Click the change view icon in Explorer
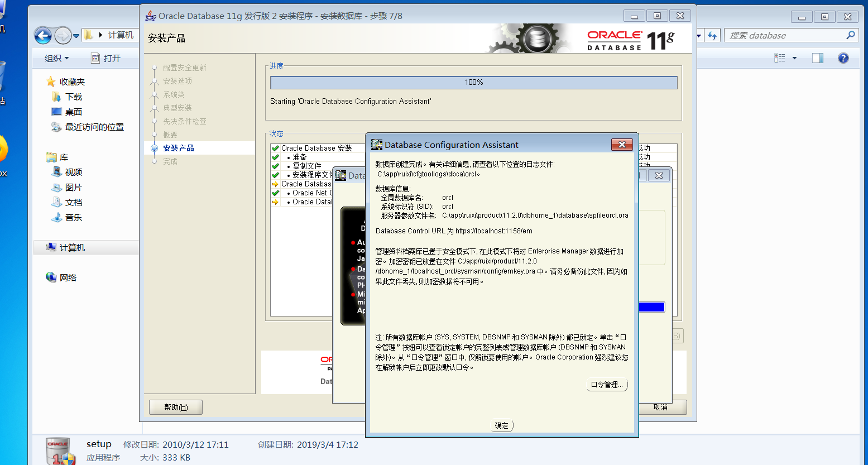Viewport: 868px width, 465px height. click(x=780, y=58)
